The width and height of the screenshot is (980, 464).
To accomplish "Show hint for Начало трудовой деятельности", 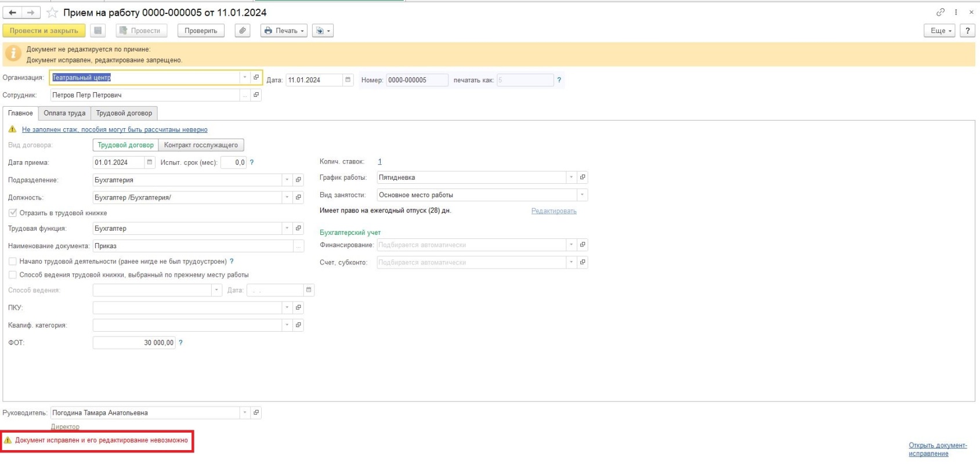I will click(232, 262).
